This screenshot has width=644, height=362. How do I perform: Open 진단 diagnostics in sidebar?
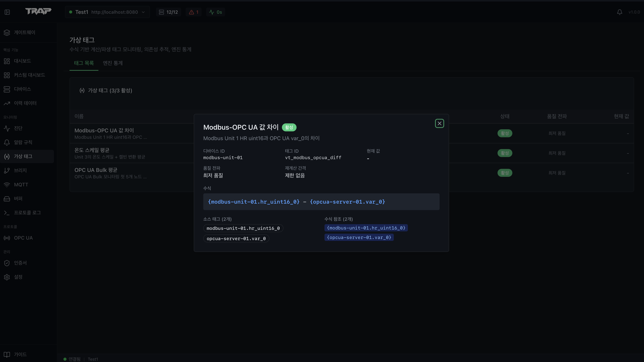[x=18, y=128]
